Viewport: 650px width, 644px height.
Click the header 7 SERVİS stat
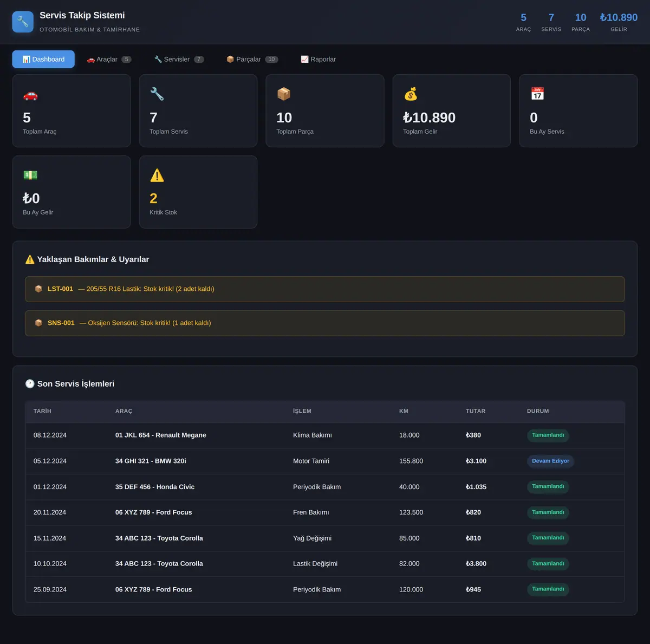click(x=551, y=22)
